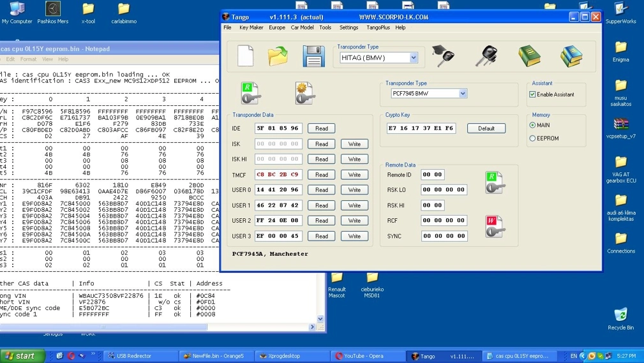Screen dimensions: 644x363
Task: Open Pashkos Mers desktop icon
Action: (x=52, y=13)
